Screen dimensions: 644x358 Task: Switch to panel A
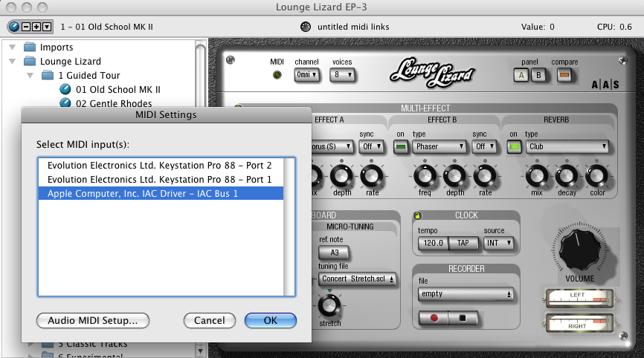521,76
